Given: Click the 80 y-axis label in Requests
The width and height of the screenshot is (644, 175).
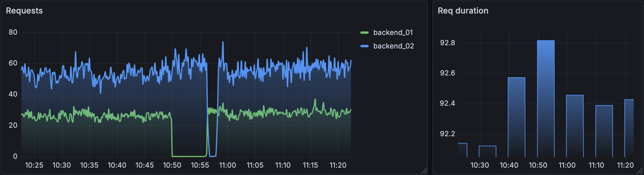Looking at the screenshot, I should (x=13, y=32).
